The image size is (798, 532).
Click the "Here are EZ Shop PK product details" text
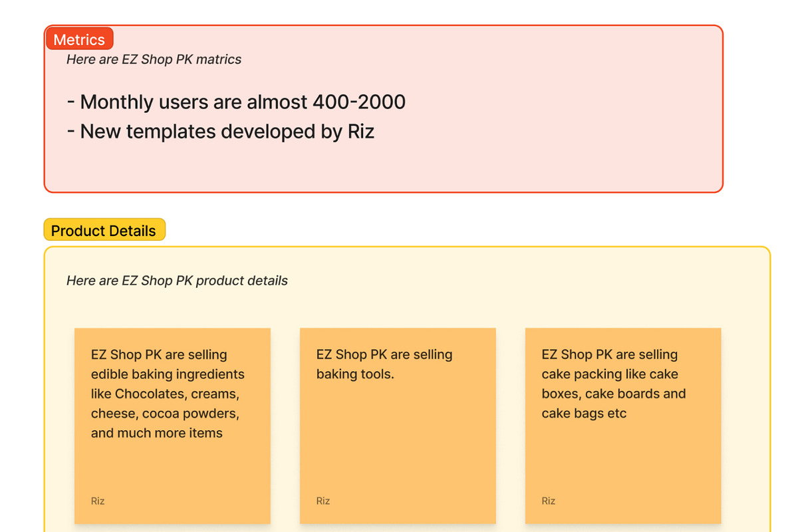(x=177, y=281)
